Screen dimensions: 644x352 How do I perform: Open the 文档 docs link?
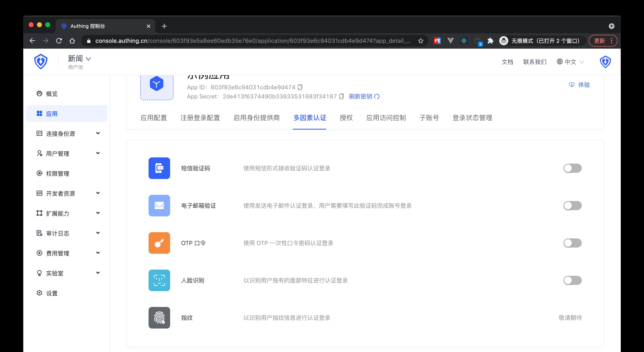507,62
